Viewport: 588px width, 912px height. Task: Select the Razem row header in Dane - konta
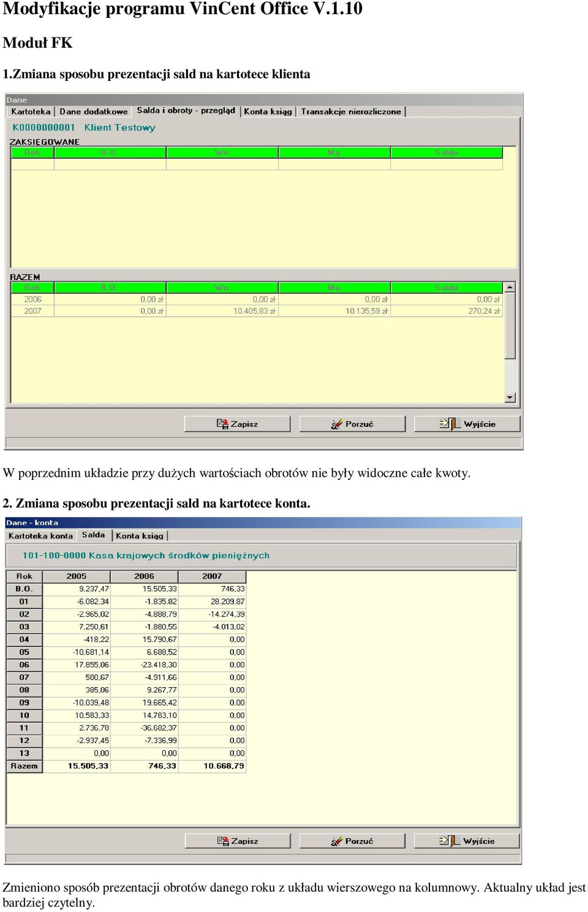[x=24, y=766]
